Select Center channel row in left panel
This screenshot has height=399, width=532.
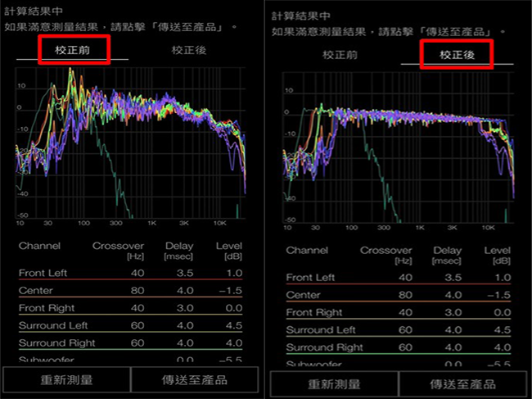pos(131,290)
